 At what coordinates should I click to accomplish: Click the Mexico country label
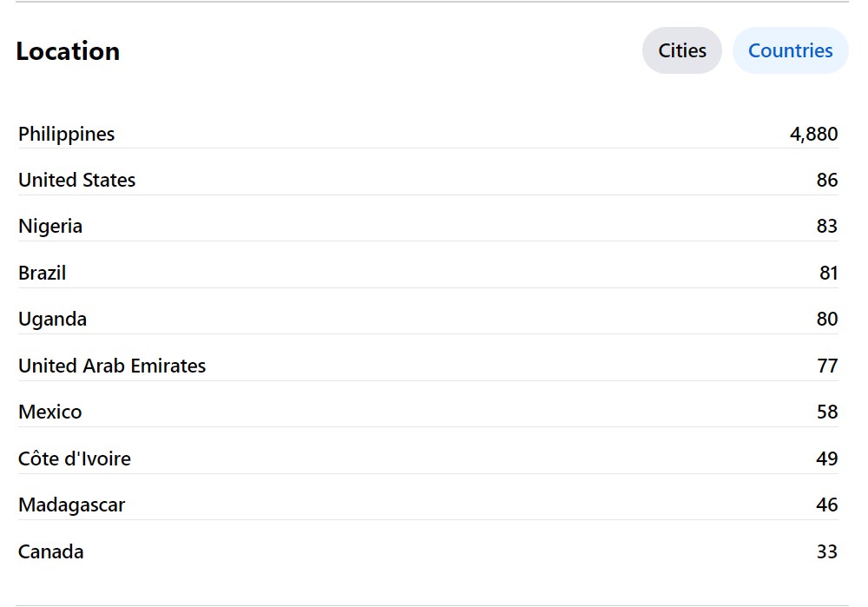(x=50, y=412)
